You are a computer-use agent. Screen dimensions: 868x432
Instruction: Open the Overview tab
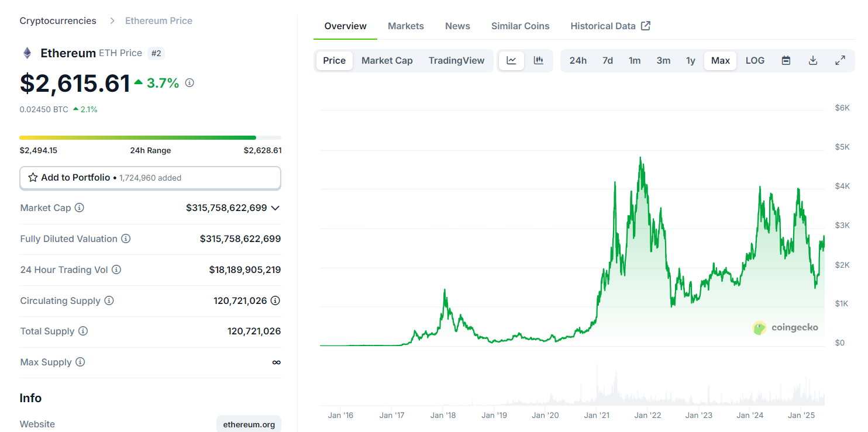(345, 26)
